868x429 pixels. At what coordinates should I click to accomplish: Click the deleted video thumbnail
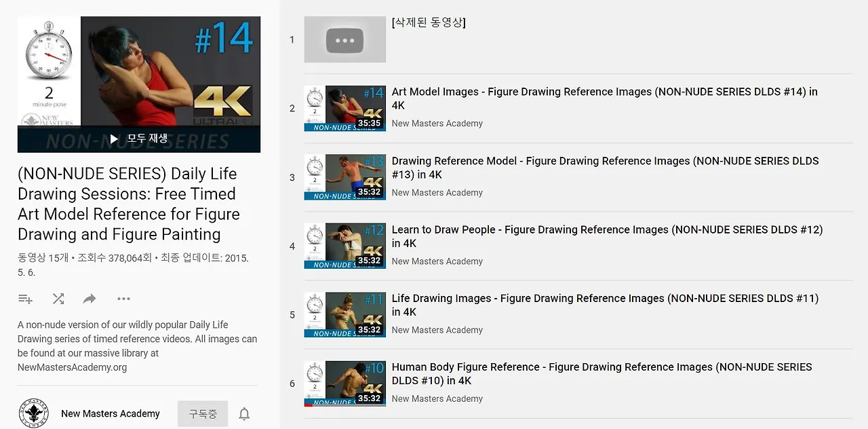coord(344,39)
